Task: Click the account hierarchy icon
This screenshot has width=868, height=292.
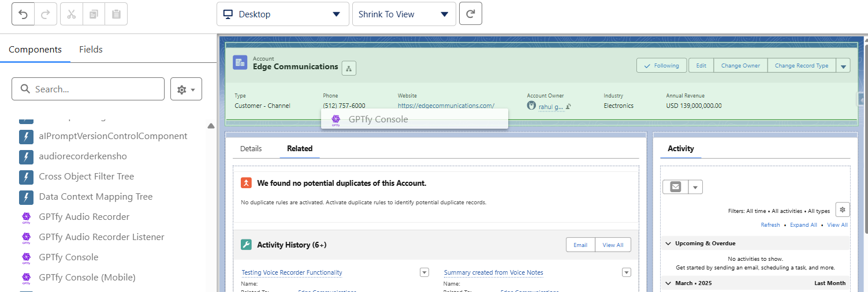Action: [349, 68]
